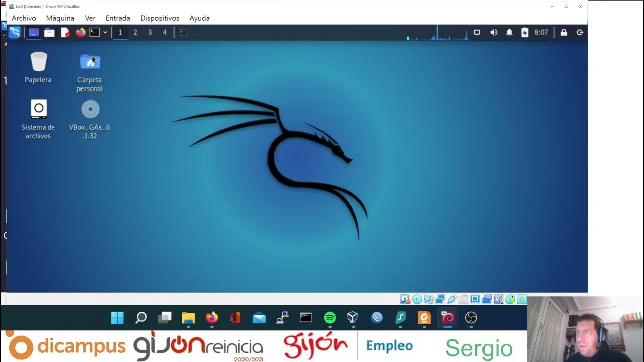Click the log out icon in Kali panel
This screenshot has height=362, width=644.
(x=580, y=32)
